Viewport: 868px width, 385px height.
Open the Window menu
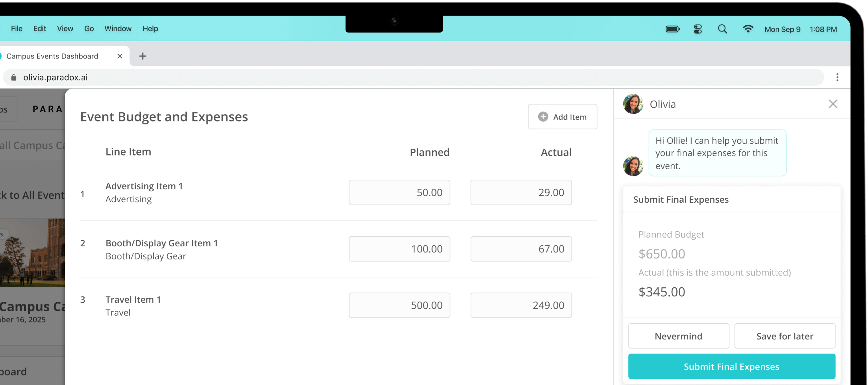pos(117,29)
